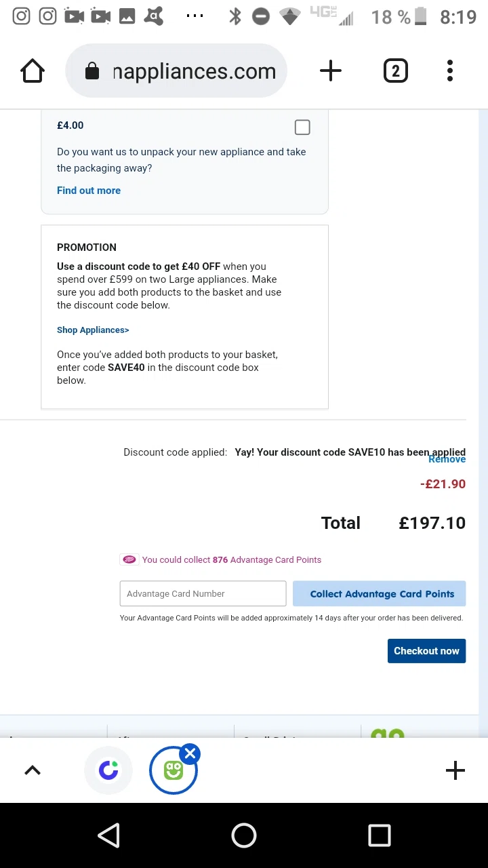Open Android recent apps square button
This screenshot has height=868, width=488.
coord(380,835)
